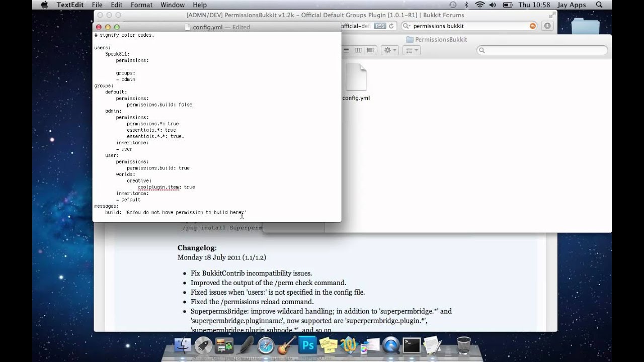
Task: Click the '# signify color codes.' comment line
Action: (x=124, y=35)
